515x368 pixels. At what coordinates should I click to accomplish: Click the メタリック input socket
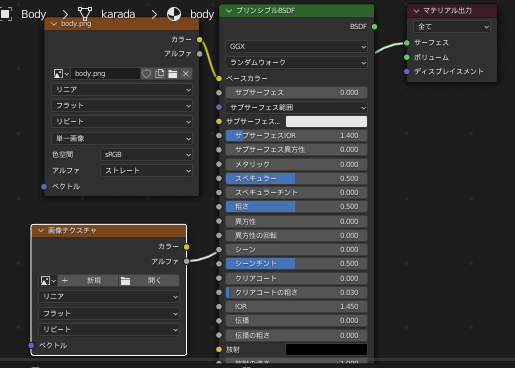click(x=219, y=164)
